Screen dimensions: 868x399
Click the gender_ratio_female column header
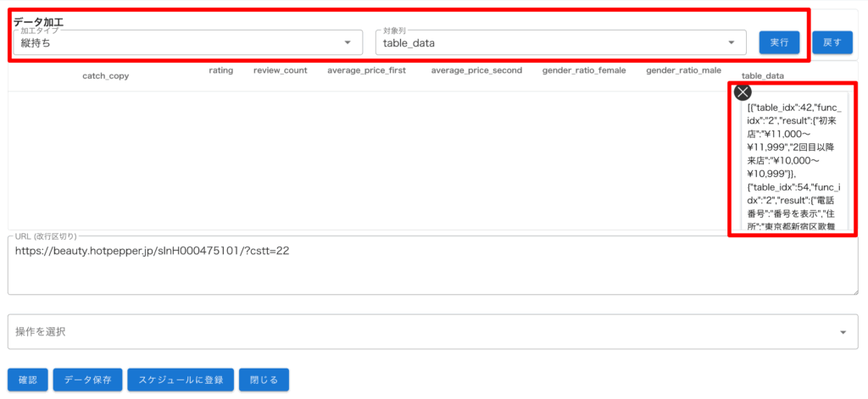584,70
